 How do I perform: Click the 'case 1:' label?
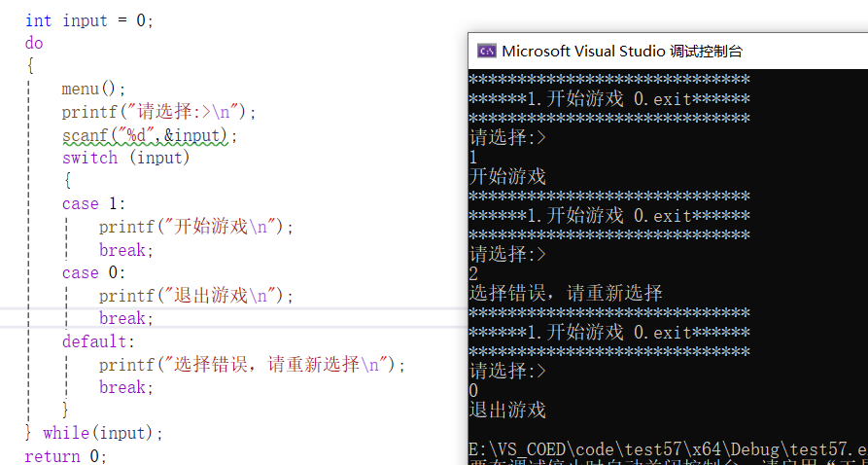click(94, 204)
